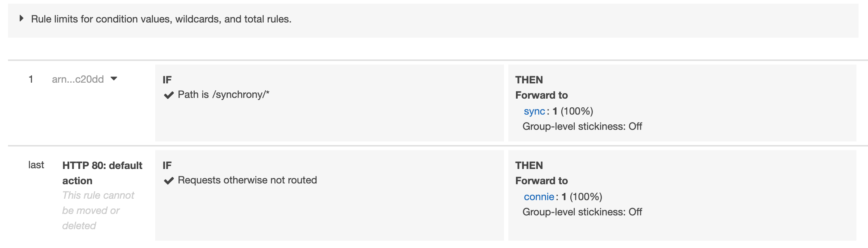Click checkmark beside Requests otherwise not routed
Screen dimensions: 868x248
(169, 181)
